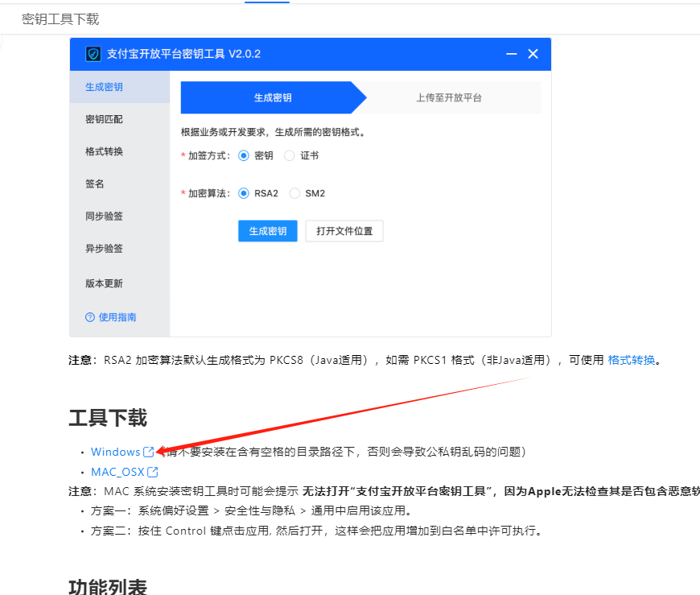Click the question mark icon beside 使用指南
This screenshot has height=595, width=700.
point(90,317)
